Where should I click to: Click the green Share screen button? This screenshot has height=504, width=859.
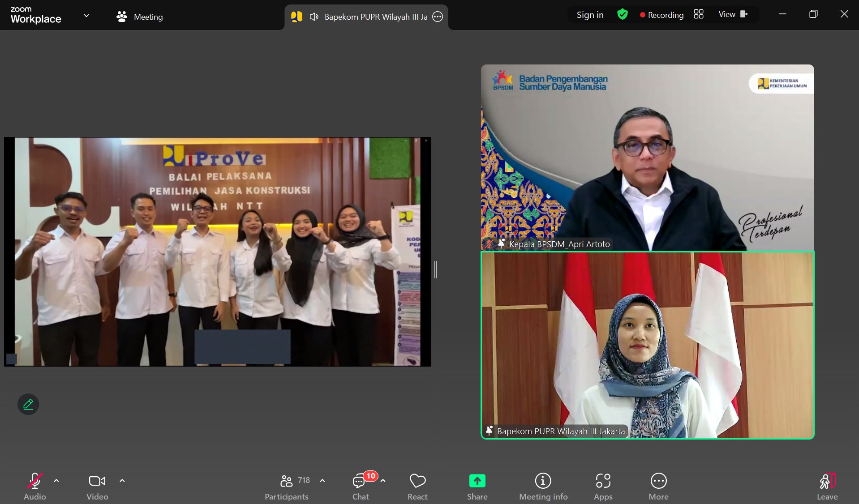(x=477, y=487)
